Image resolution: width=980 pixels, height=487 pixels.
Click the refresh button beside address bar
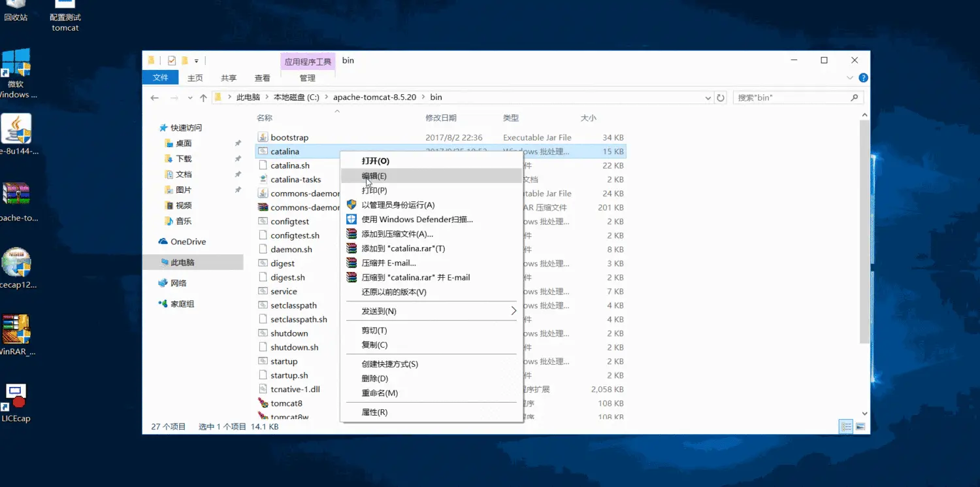[721, 97]
